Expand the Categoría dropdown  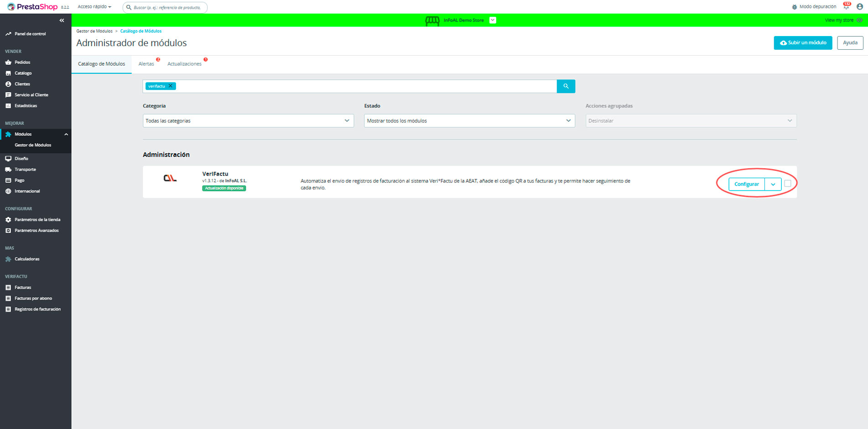[x=248, y=121]
